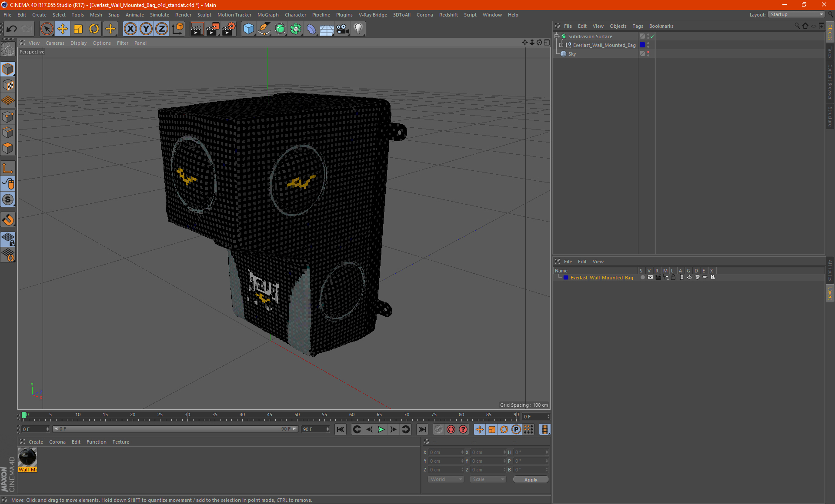Click the X position input field
Viewport: 835px width, 504px height.
coord(446,452)
